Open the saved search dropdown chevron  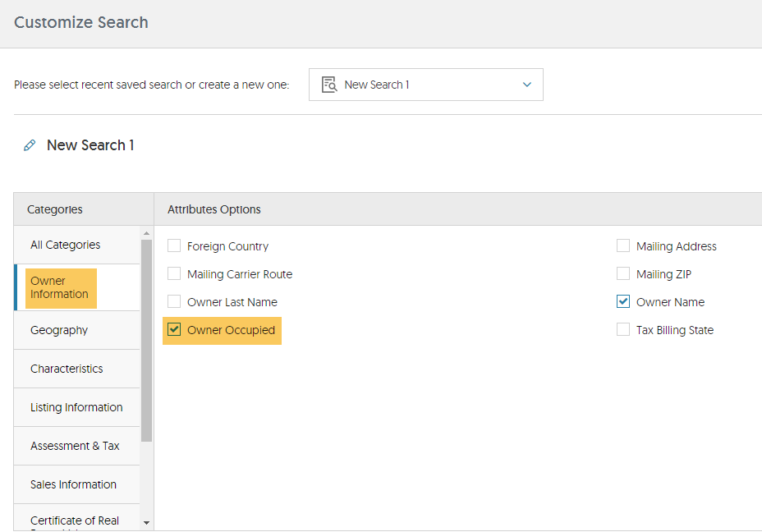pyautogui.click(x=527, y=85)
